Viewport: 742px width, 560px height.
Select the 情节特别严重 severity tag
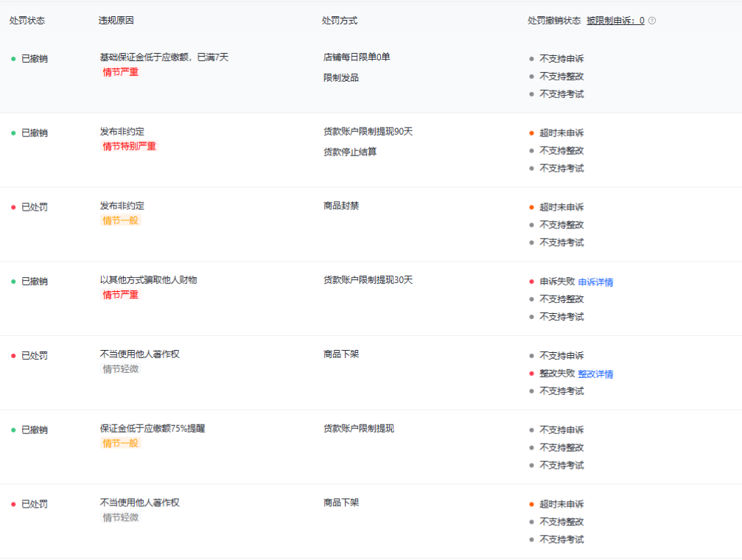click(130, 147)
